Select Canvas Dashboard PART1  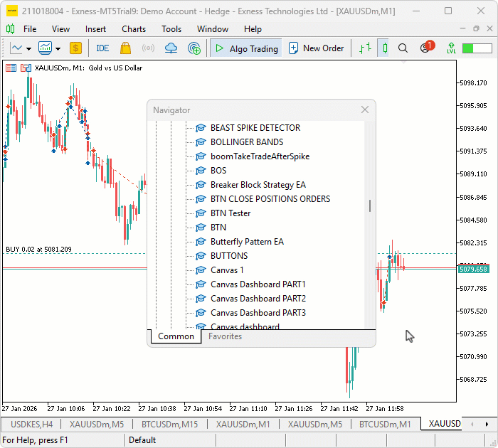click(258, 284)
